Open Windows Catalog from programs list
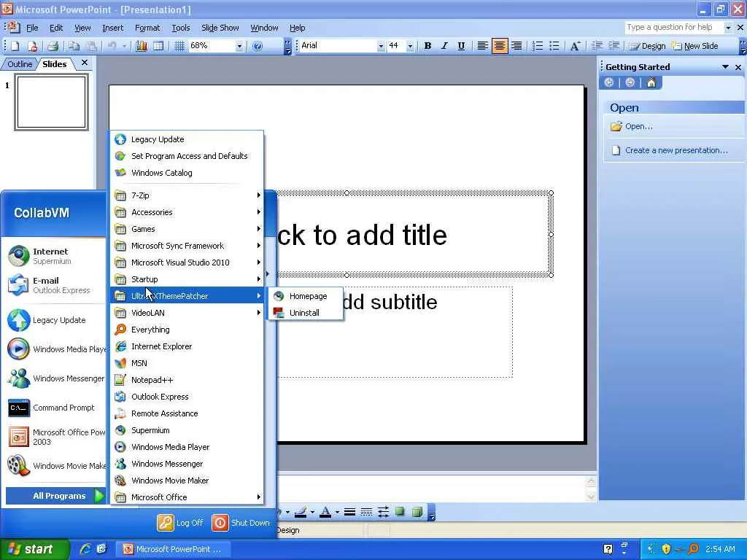Viewport: 747px width, 560px height. 187,173
